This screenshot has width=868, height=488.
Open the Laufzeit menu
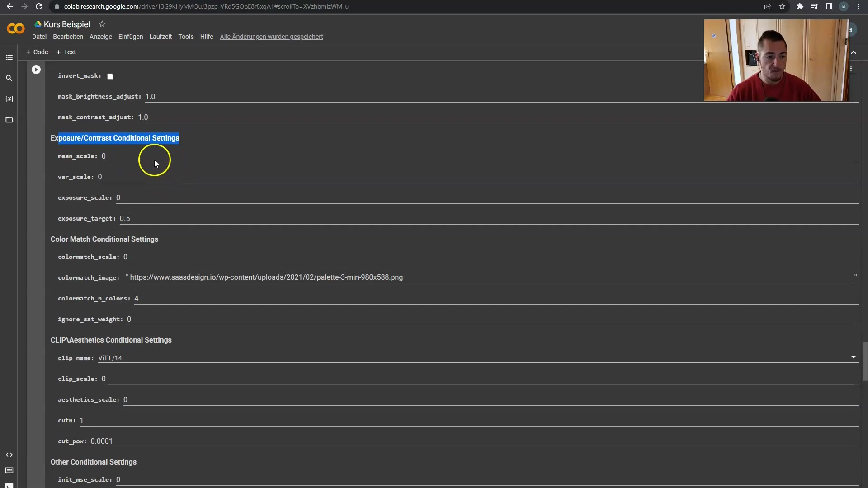160,37
